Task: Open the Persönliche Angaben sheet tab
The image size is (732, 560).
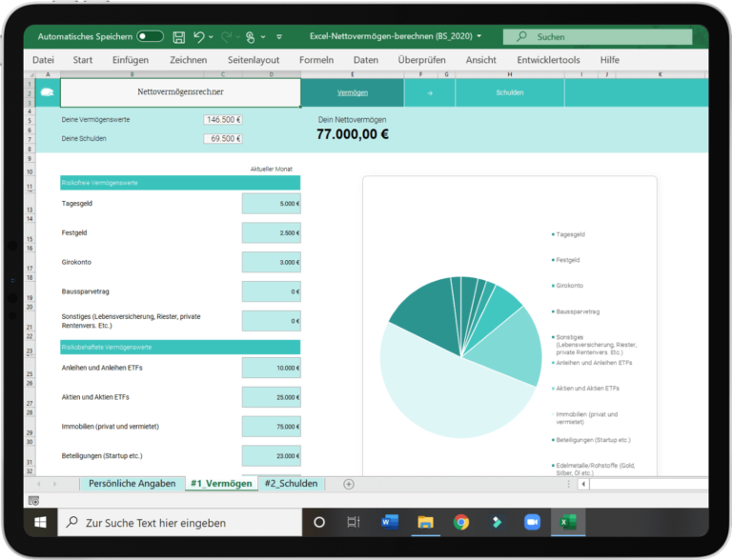Action: pyautogui.click(x=132, y=484)
